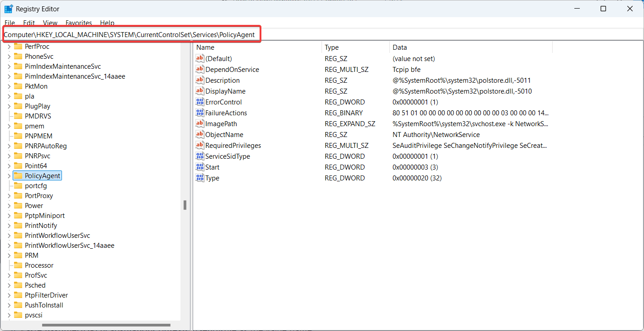The image size is (644, 331).
Task: Expand the PrintNotify key
Action: coord(9,225)
